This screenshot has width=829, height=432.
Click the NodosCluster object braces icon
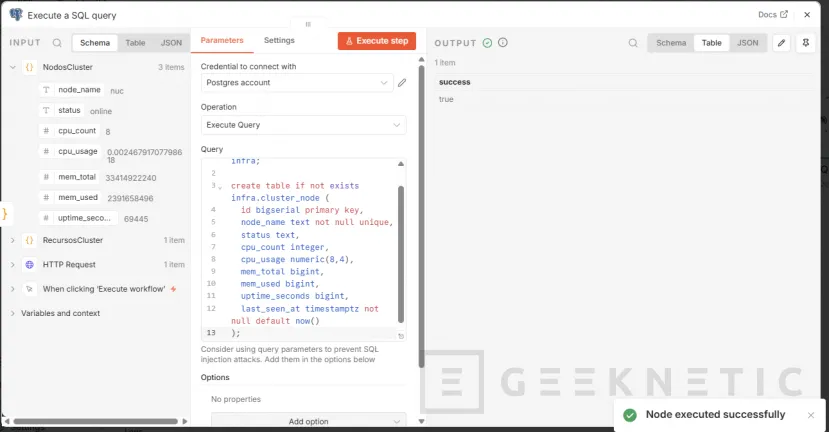[30, 67]
